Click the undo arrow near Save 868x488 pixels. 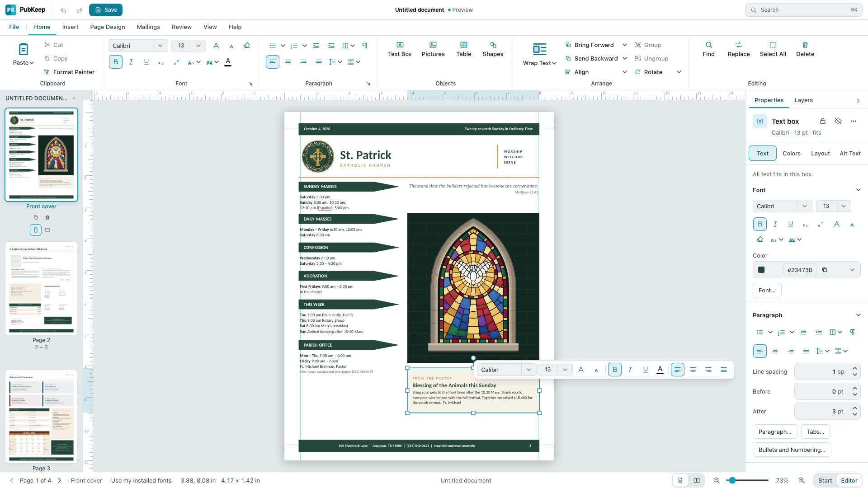tap(63, 10)
